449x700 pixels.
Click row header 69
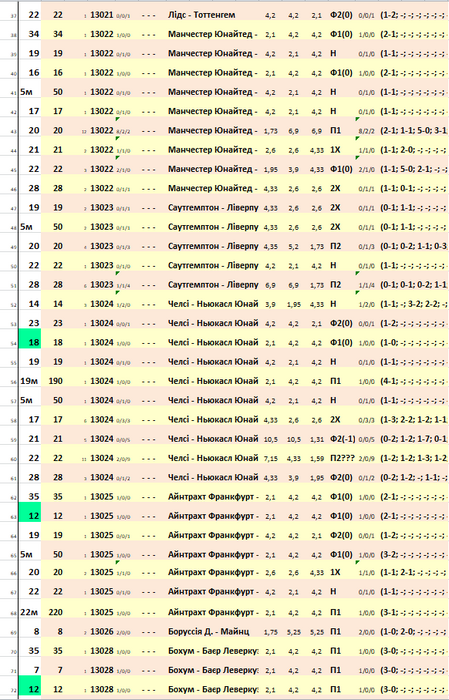pos(13,633)
